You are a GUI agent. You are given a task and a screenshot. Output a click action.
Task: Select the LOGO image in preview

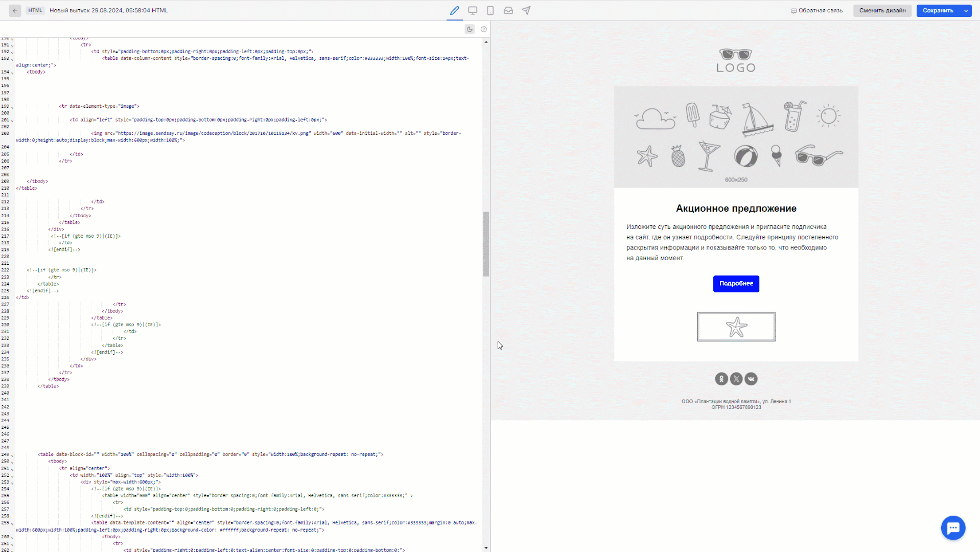(x=736, y=60)
